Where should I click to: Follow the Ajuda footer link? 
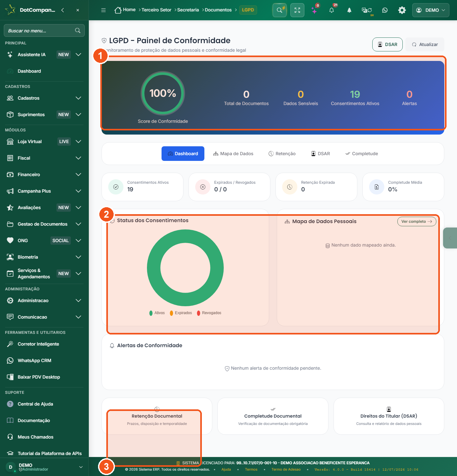pos(226,469)
